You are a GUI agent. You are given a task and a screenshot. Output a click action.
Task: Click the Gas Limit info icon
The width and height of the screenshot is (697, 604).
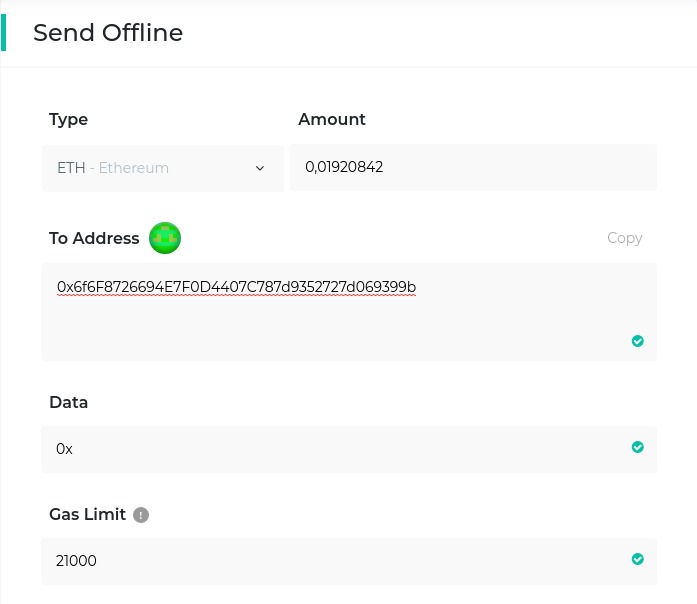click(x=141, y=515)
